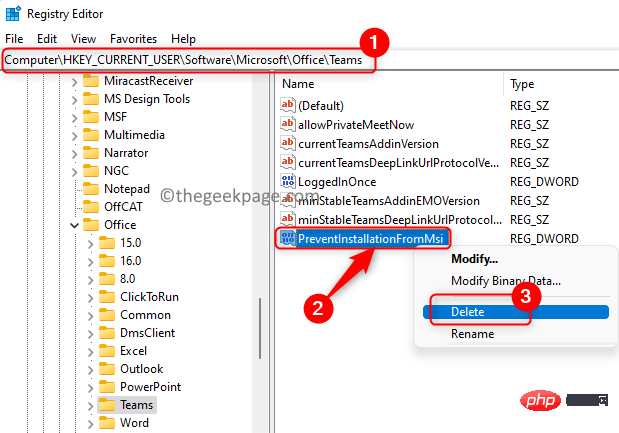This screenshot has width=619, height=433.
Task: Select the PreventInstallationFromMsi value name
Action: pos(370,238)
